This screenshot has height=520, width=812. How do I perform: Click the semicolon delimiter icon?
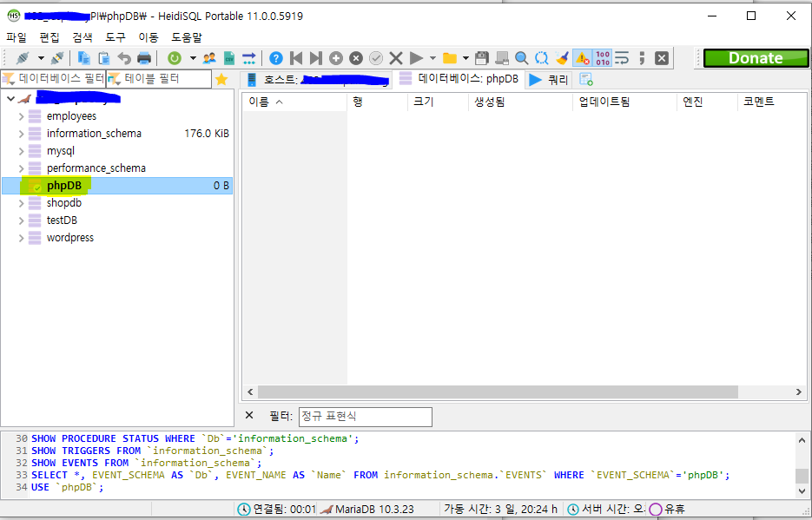point(642,58)
